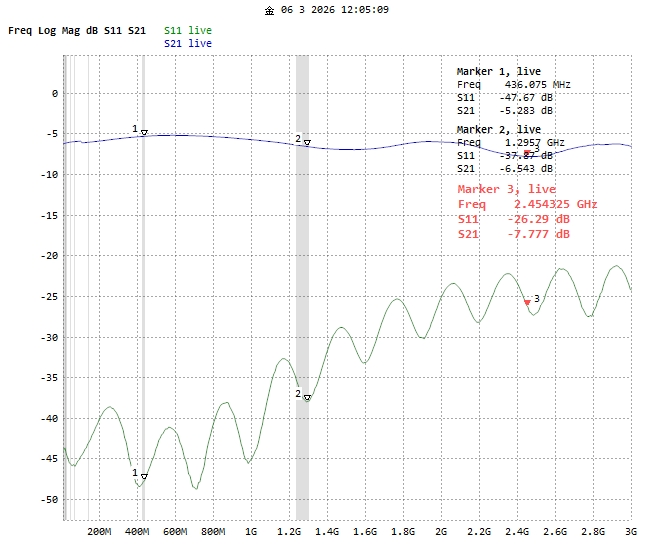Click the narrow gray band near 400M

[143, 300]
